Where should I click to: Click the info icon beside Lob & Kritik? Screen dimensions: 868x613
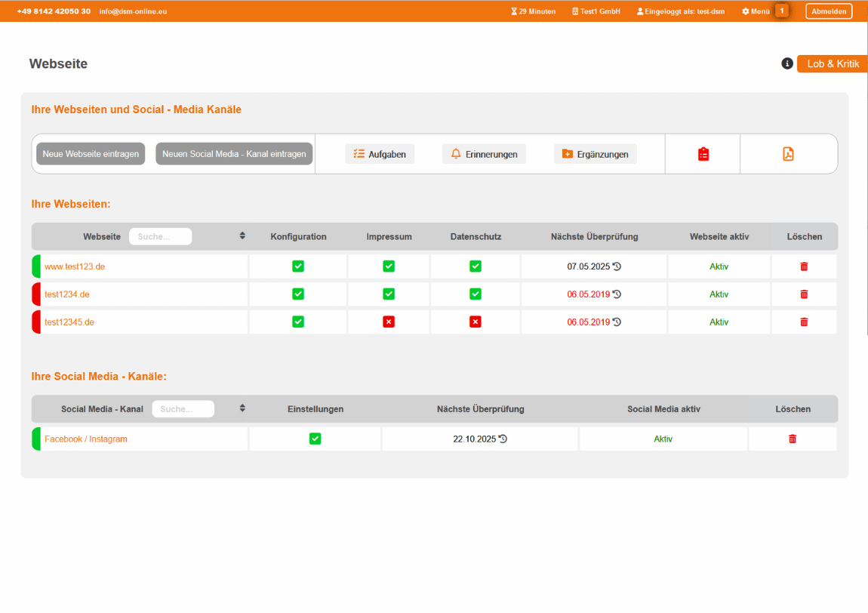pyautogui.click(x=787, y=63)
